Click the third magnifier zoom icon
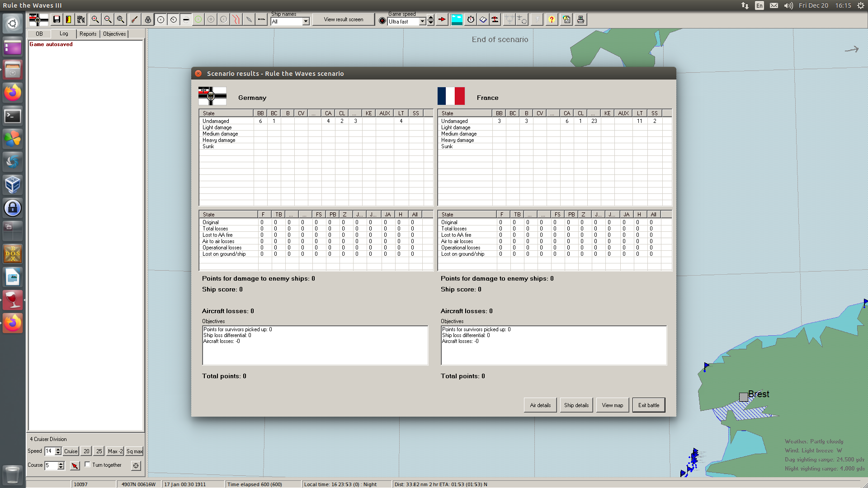Screen dimensions: 868x488 coord(120,19)
